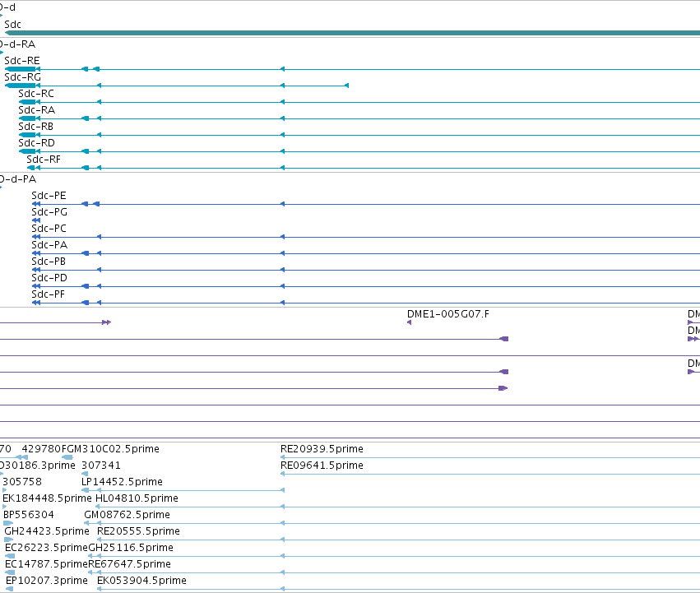Select transcript Sdc-RE label
The width and height of the screenshot is (700, 593).
22,61
